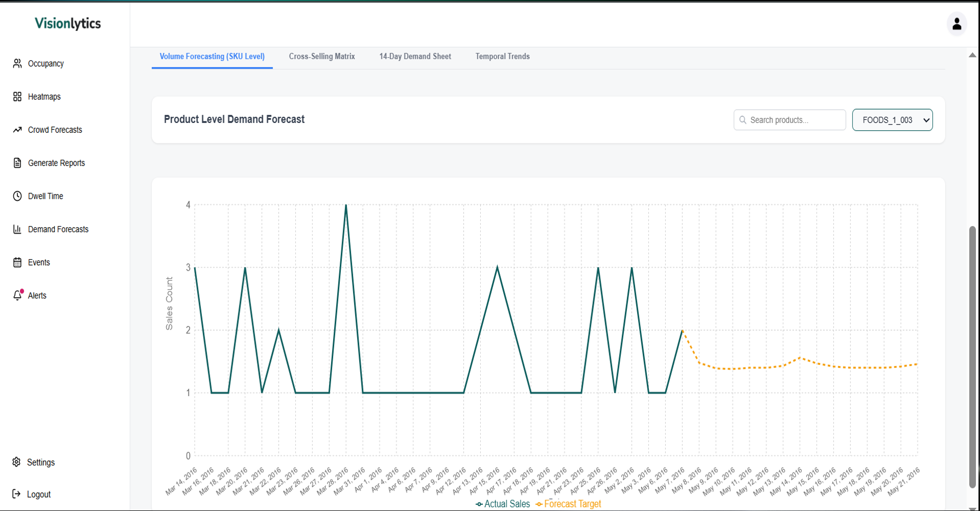Viewport: 980px width, 511px height.
Task: Click the Occupancy people icon
Action: pyautogui.click(x=17, y=64)
